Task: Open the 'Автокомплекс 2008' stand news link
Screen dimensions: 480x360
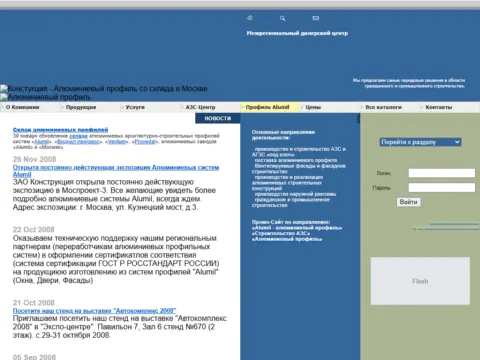Action: (x=94, y=311)
